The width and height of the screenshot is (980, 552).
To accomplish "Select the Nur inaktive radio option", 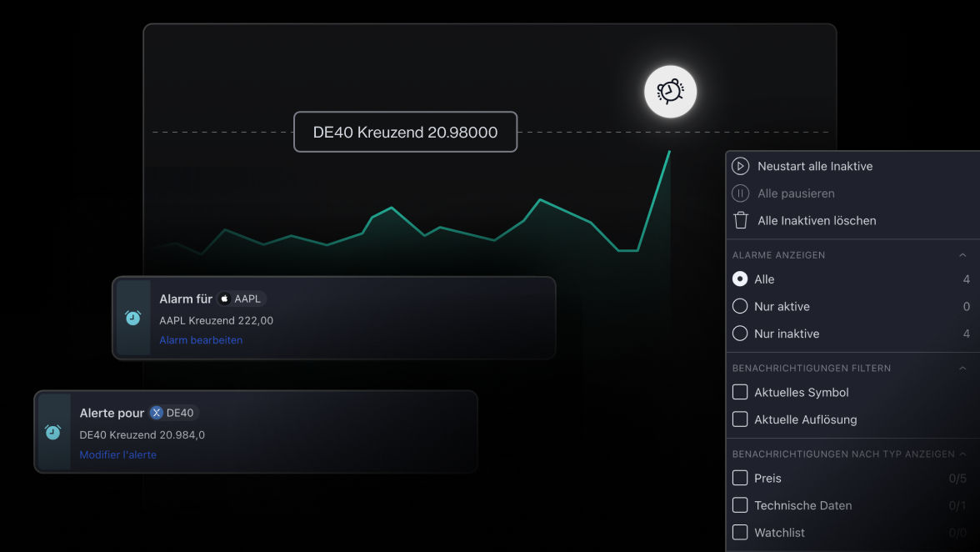I will 740,334.
